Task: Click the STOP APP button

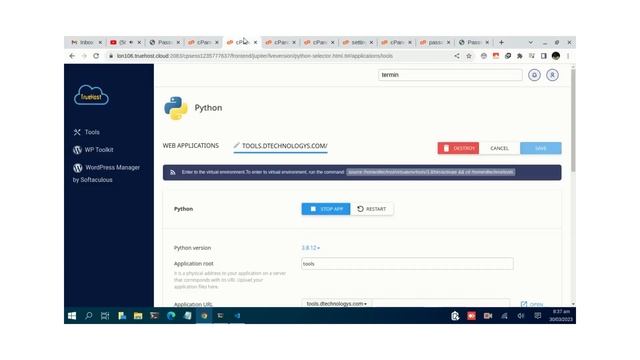Action: click(x=326, y=209)
